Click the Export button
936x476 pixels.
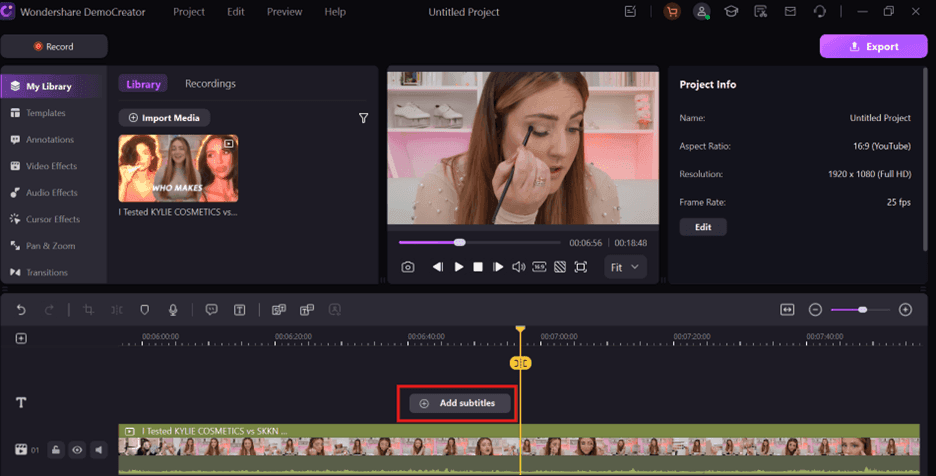pos(873,46)
